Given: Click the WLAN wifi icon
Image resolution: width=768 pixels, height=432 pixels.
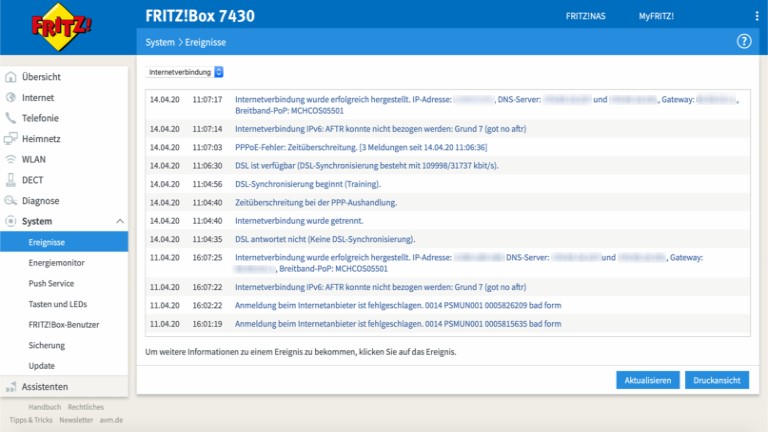Looking at the screenshot, I should click(x=11, y=159).
